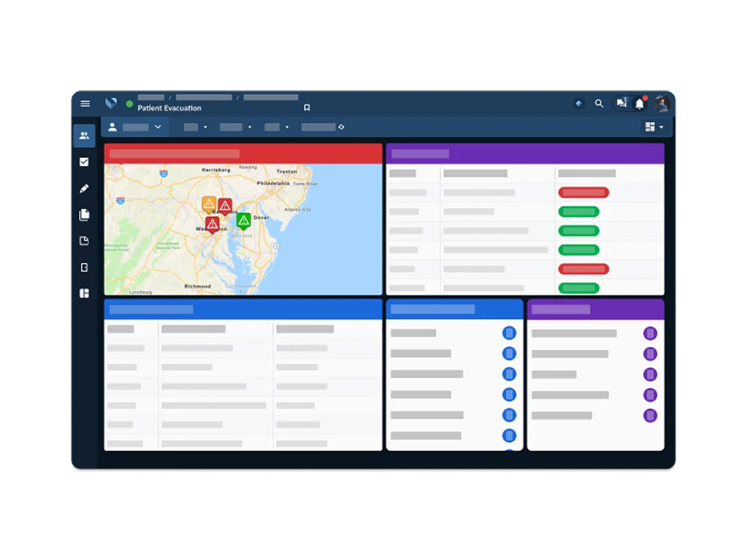Click the header of the blue-circle list panel
The image size is (747, 560).
tap(454, 309)
